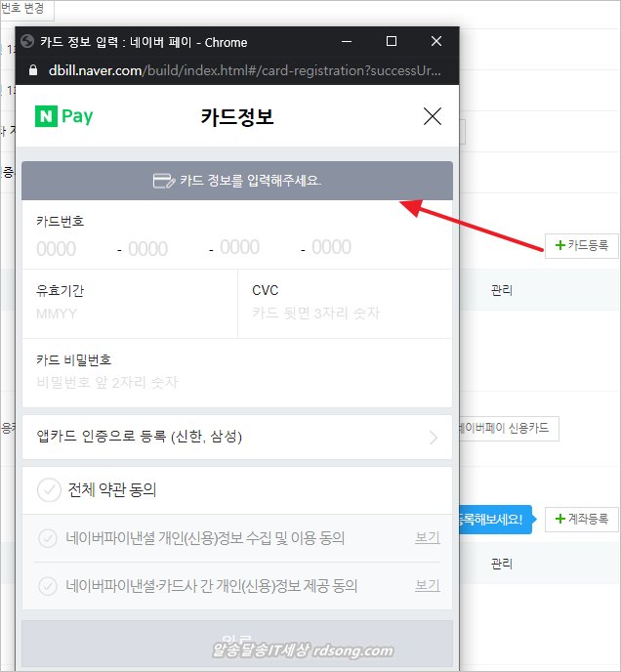
Task: Click the +카드등록 button in background page
Action: pos(582,245)
